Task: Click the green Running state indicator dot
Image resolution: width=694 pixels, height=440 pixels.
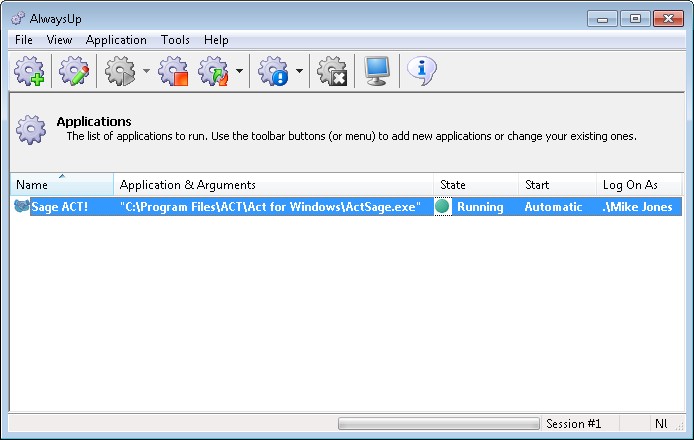Action: (x=442, y=206)
